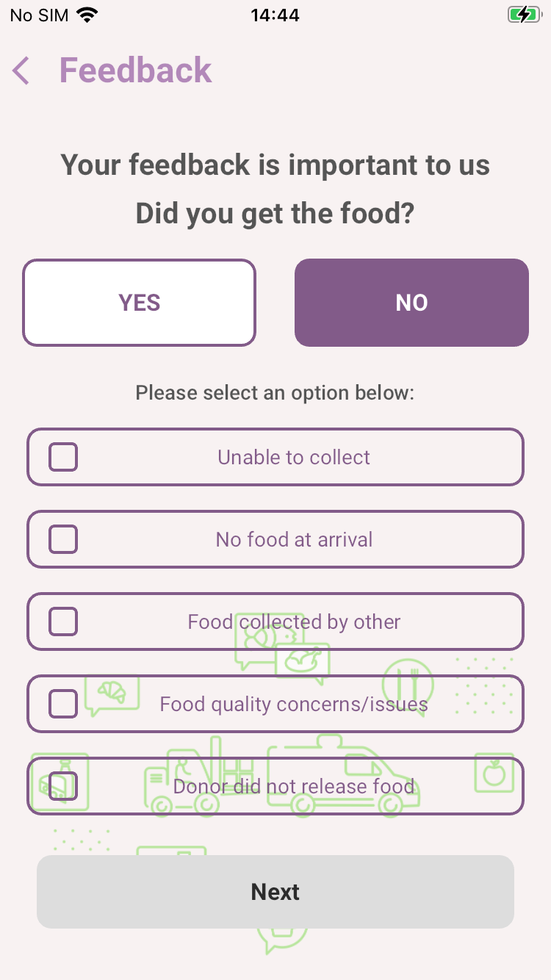Click the 14:44 clock in status bar
This screenshot has height=980, width=551.
coord(275,15)
